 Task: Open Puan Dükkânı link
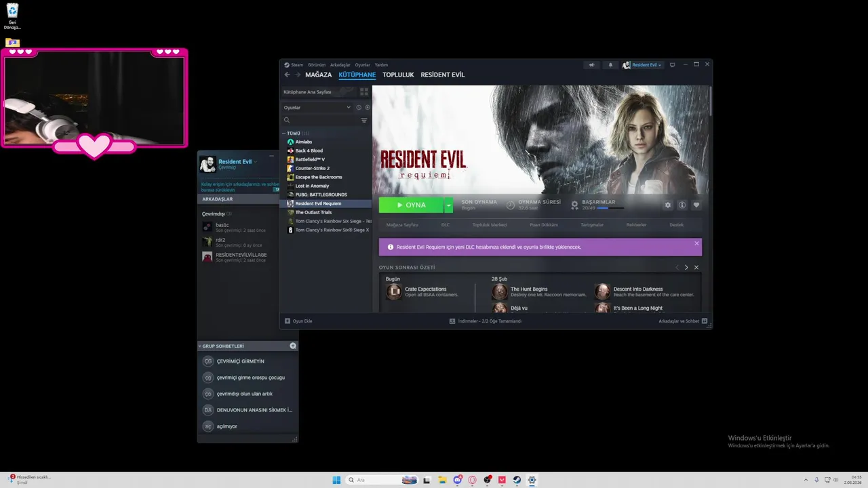point(544,224)
